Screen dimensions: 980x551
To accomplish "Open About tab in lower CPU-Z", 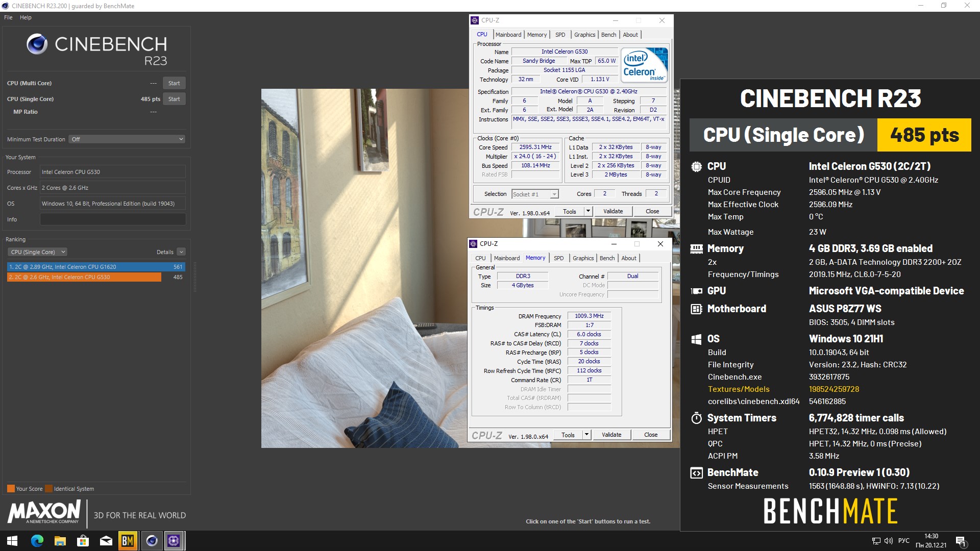I will tap(629, 258).
